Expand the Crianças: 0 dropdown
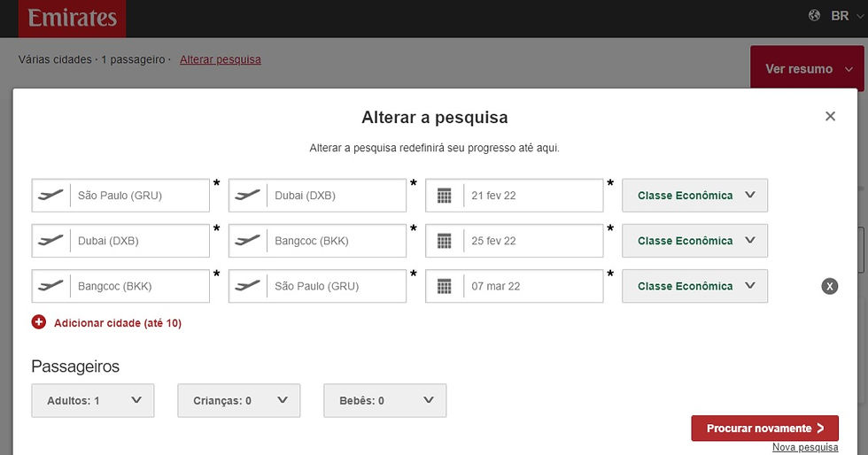868x455 pixels. [239, 400]
